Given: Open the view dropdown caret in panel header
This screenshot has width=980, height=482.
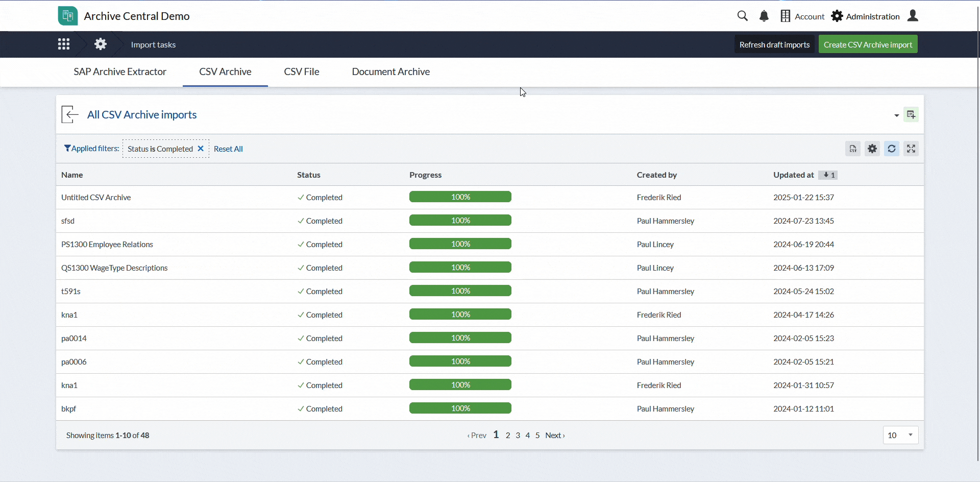Looking at the screenshot, I should 896,115.
